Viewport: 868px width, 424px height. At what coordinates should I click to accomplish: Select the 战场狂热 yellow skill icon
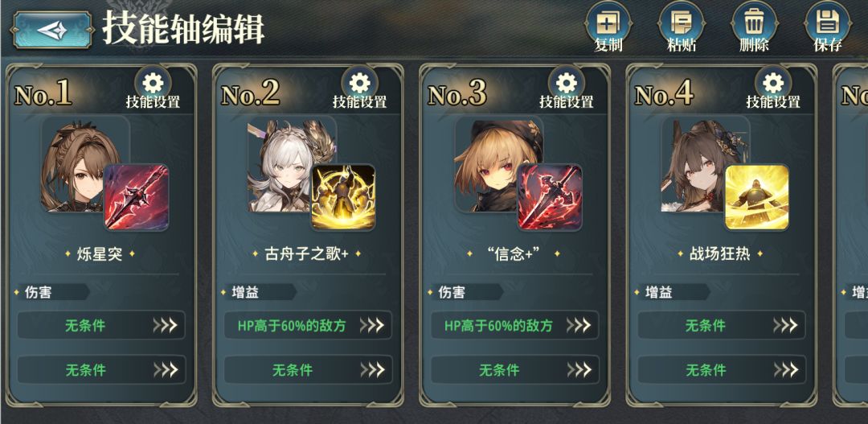[x=757, y=197]
